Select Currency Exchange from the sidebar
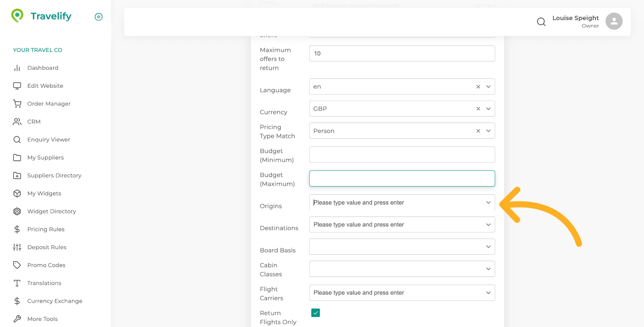The width and height of the screenshot is (644, 327). [x=55, y=301]
